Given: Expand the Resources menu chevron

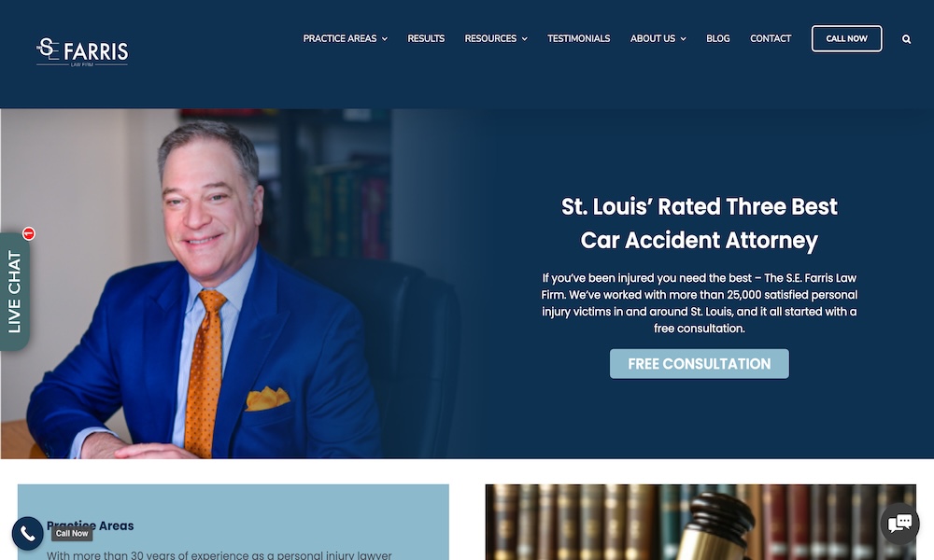Looking at the screenshot, I should [525, 38].
